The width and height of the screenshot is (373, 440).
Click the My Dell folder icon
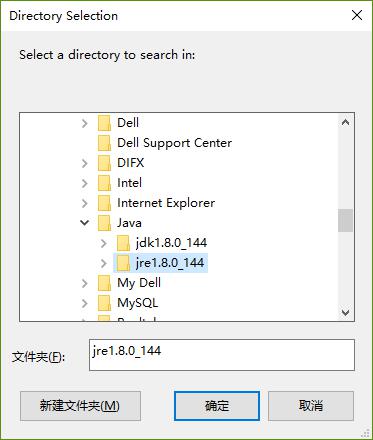(104, 283)
